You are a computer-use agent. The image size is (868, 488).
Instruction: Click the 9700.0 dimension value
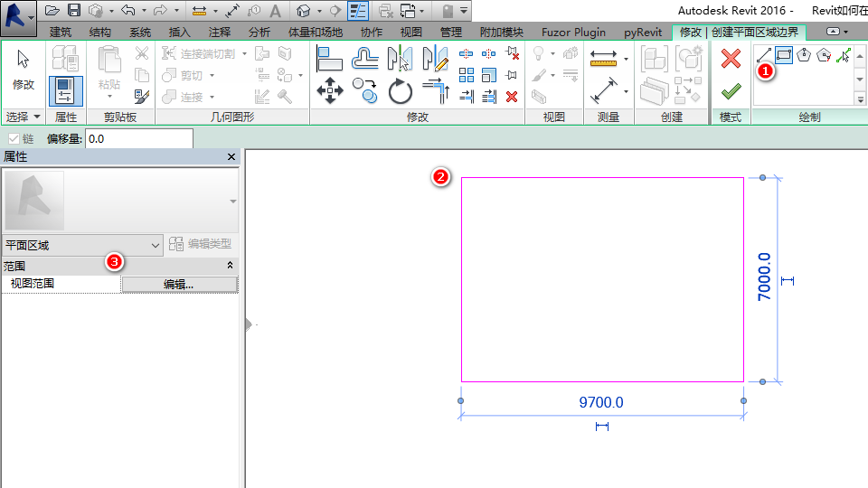coord(601,402)
